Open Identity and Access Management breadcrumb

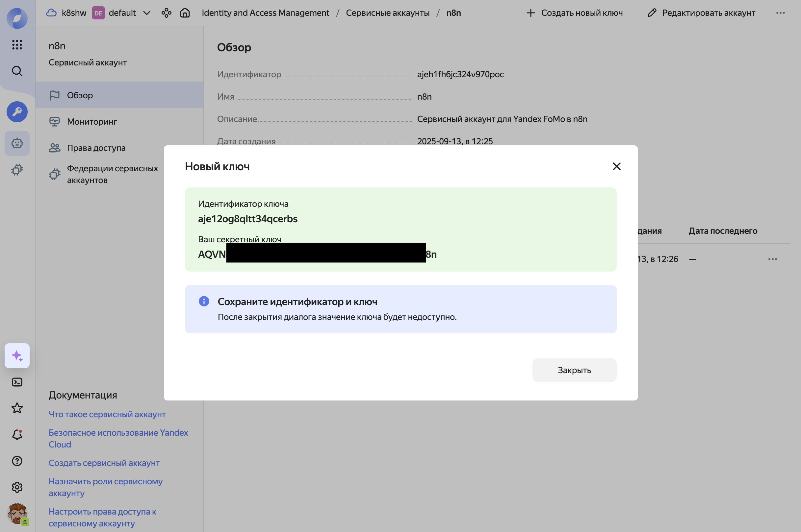tap(265, 13)
